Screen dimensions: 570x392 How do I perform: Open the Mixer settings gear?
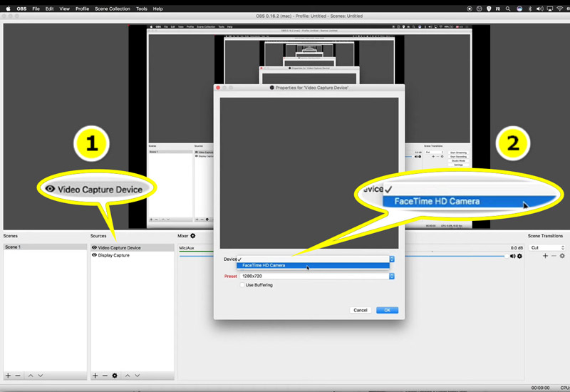click(x=192, y=236)
